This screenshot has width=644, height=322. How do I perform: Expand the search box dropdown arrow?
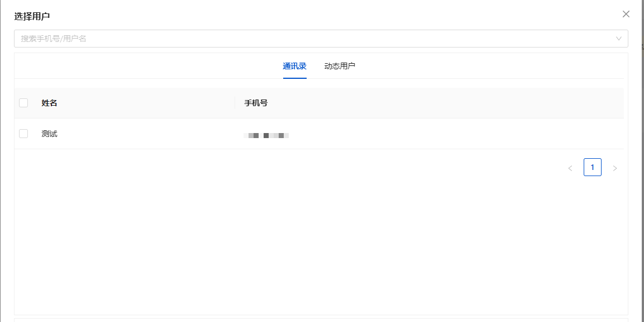point(618,39)
